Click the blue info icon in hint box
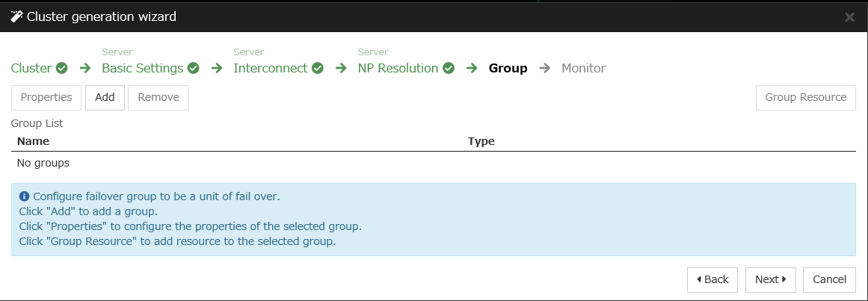This screenshot has width=868, height=301. 24,196
